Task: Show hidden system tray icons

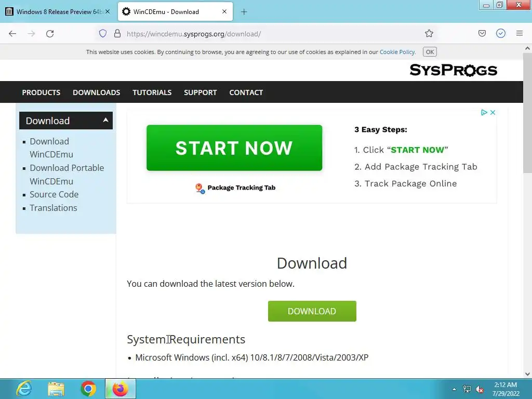Action: tap(454, 389)
